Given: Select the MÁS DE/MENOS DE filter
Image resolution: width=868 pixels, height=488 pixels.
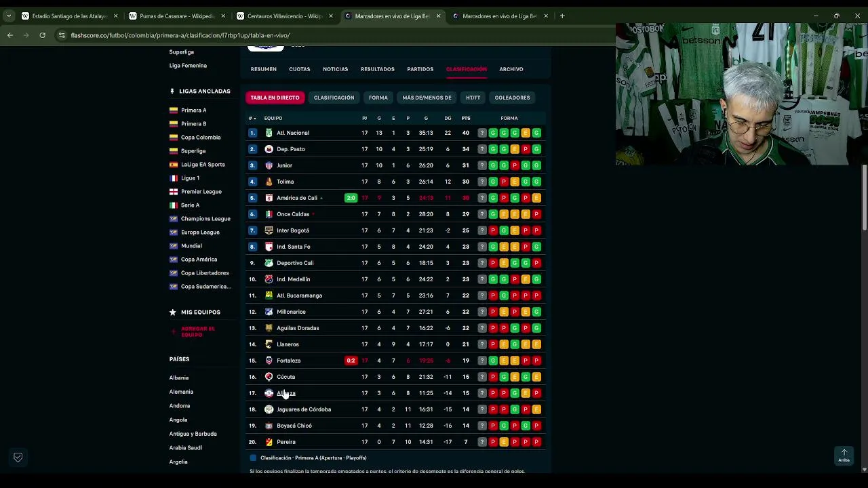Looking at the screenshot, I should coord(427,98).
